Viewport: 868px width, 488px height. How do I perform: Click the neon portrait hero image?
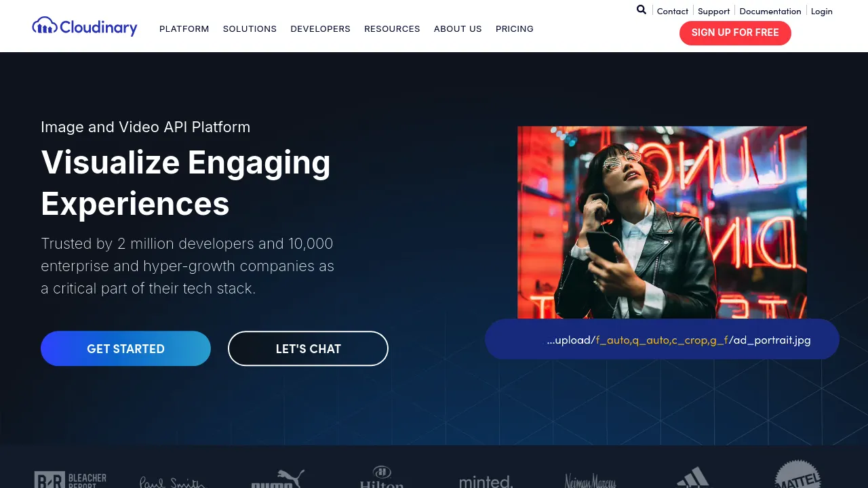(x=662, y=222)
